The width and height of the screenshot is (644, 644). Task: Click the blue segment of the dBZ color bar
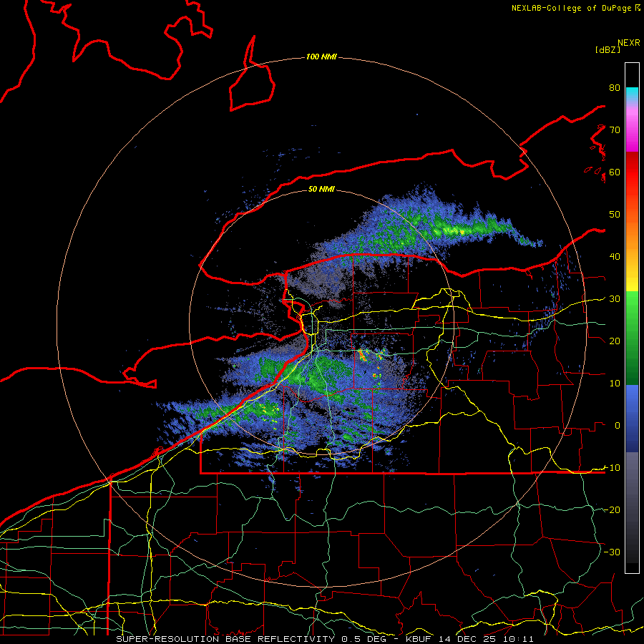pos(632,419)
